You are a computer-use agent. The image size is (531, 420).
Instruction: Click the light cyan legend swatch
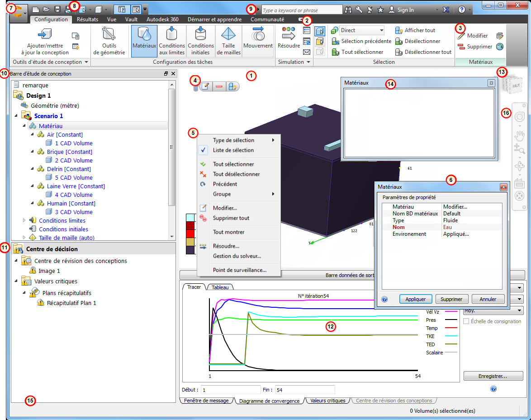click(190, 218)
